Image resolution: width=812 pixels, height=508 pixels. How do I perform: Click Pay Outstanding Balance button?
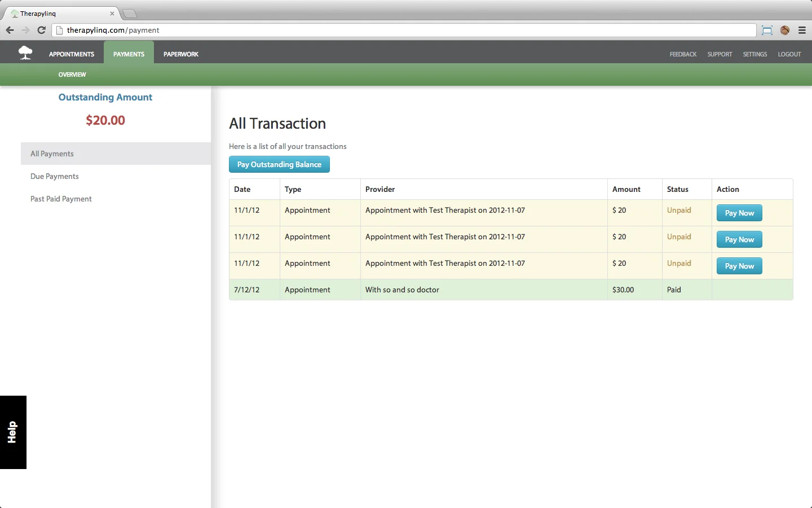tap(279, 164)
